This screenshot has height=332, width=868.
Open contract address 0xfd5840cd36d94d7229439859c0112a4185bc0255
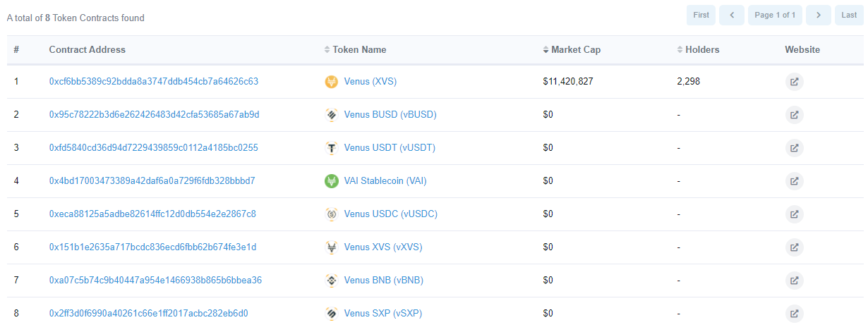click(x=154, y=148)
